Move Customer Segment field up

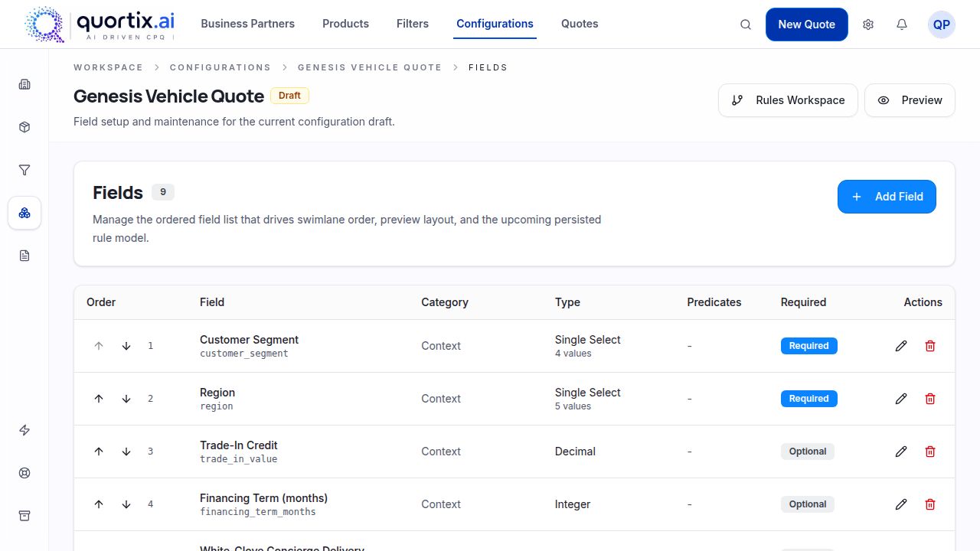99,346
